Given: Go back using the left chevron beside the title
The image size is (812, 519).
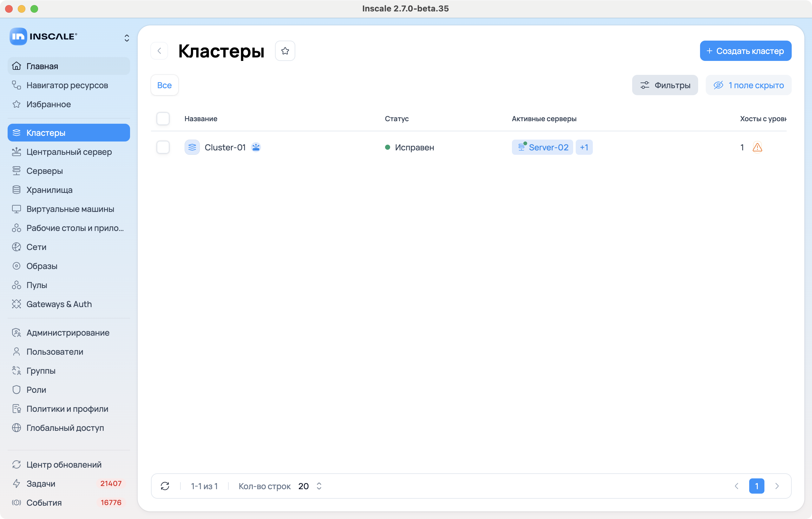Looking at the screenshot, I should point(160,51).
